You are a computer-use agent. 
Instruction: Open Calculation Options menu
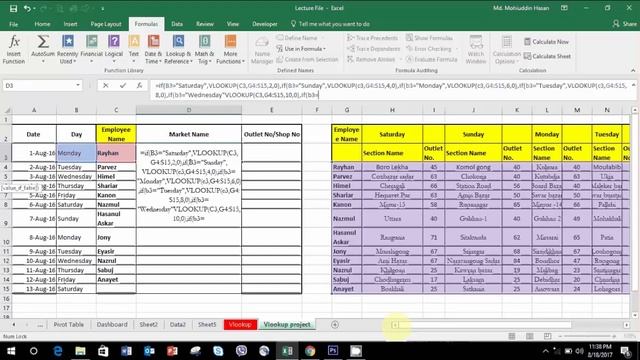tap(507, 49)
